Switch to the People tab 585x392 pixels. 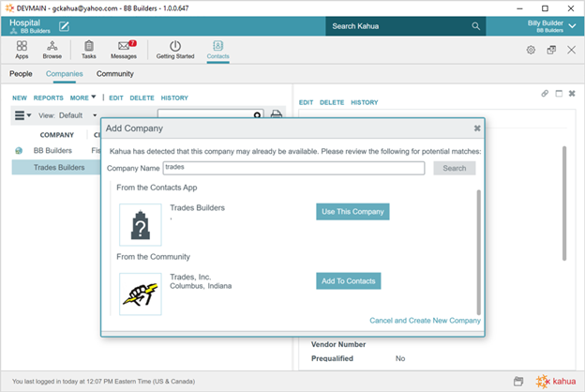tap(21, 73)
